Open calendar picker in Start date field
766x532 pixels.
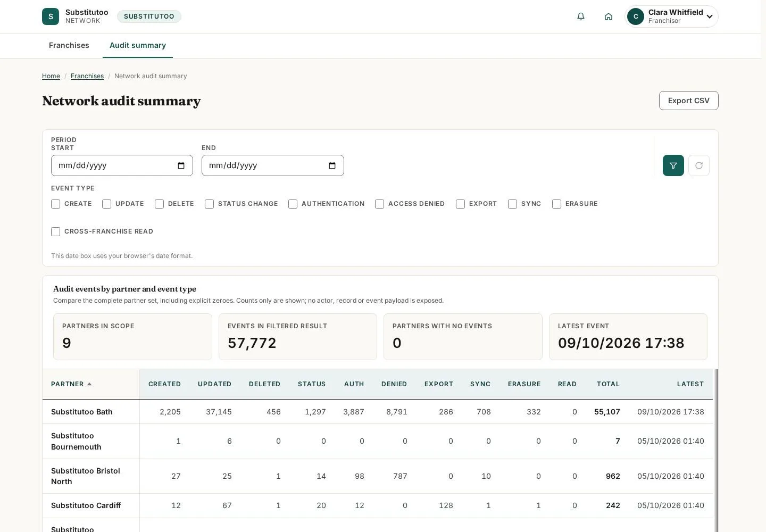point(181,165)
